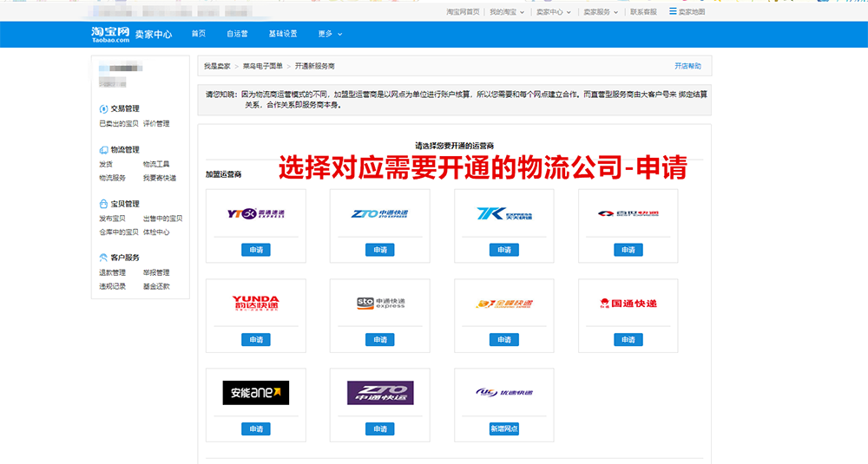Apply for YTO 圆通速递 service

[x=256, y=250]
